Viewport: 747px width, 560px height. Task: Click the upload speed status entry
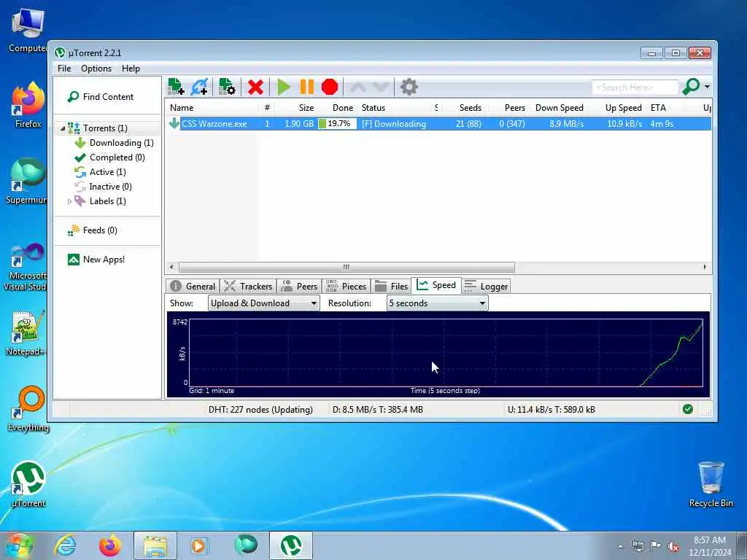pos(551,410)
